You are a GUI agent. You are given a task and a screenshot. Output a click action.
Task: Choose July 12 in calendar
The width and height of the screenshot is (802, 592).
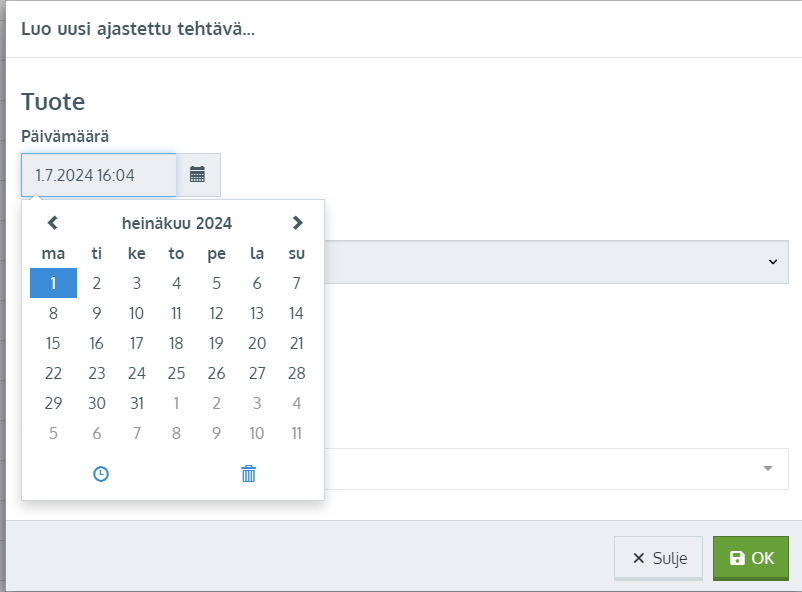pos(216,313)
